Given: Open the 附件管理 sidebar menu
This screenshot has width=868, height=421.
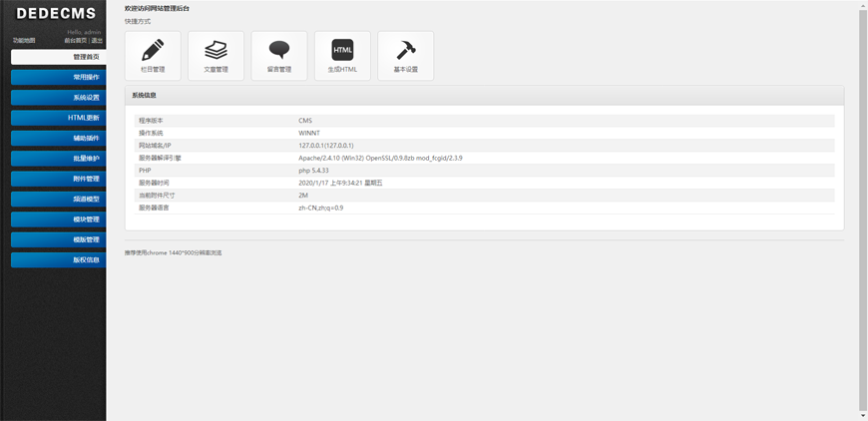Looking at the screenshot, I should coord(59,179).
